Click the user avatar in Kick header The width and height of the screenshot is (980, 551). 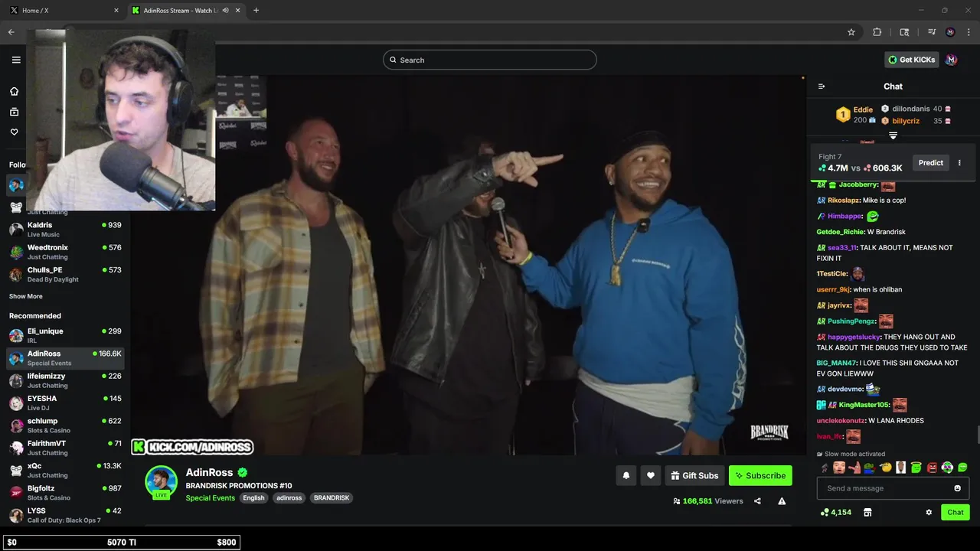coord(951,60)
